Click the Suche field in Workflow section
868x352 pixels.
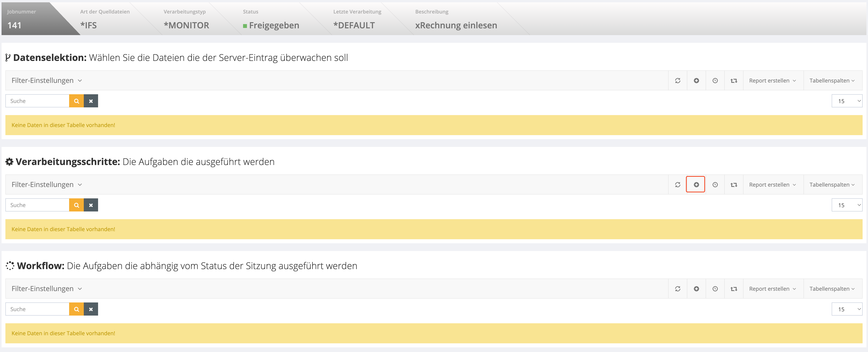click(37, 309)
